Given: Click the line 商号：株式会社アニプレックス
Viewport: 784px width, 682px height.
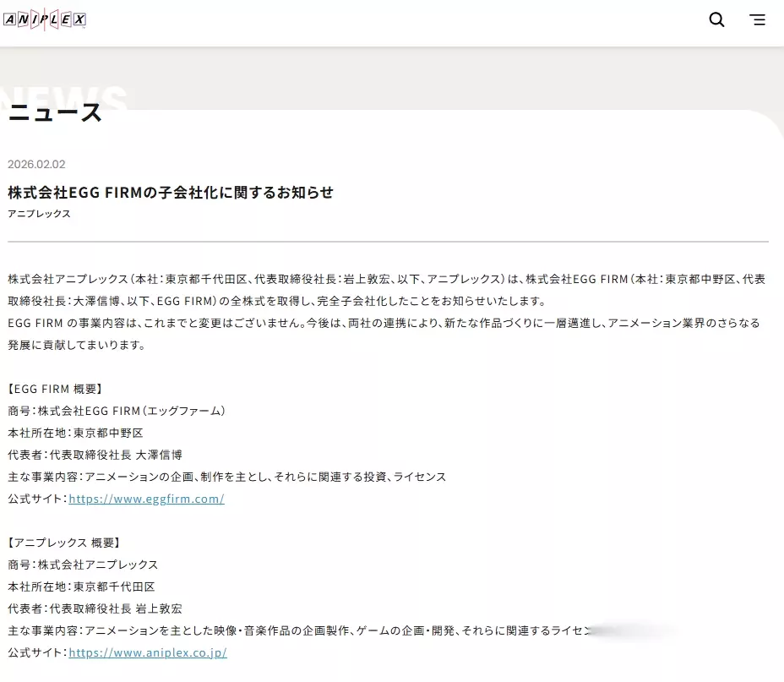Looking at the screenshot, I should pyautogui.click(x=83, y=565).
